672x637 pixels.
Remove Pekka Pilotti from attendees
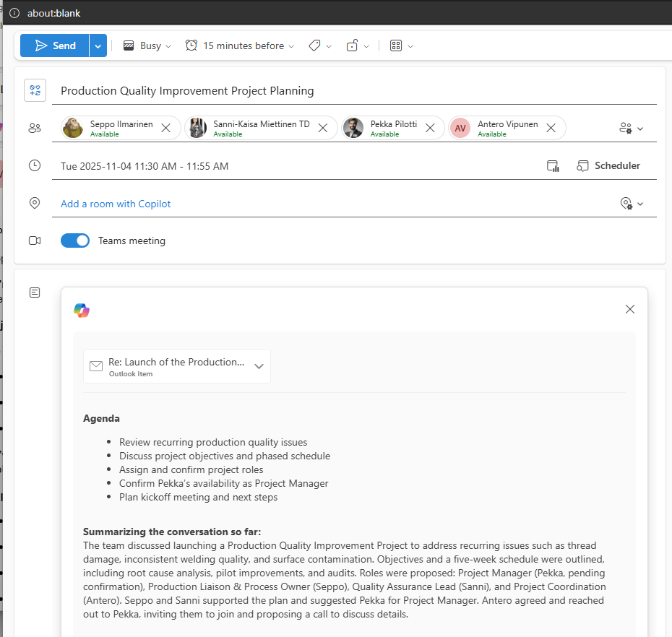(x=430, y=128)
